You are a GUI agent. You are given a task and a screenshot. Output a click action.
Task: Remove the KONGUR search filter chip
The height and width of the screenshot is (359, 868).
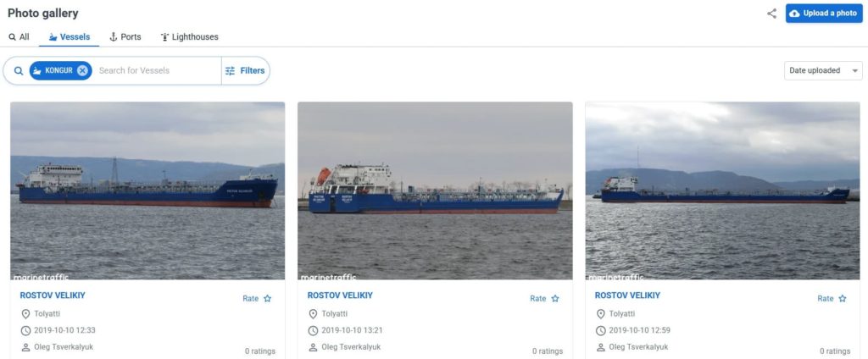(82, 70)
